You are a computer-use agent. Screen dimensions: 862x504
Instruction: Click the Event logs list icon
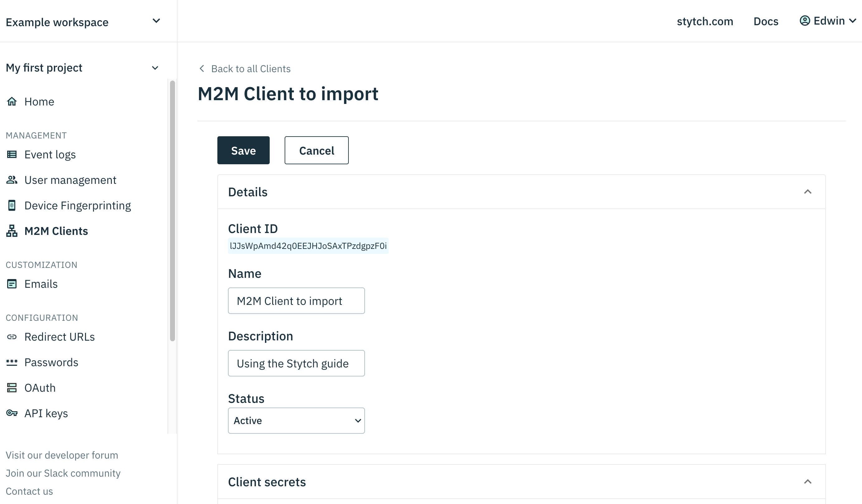[x=12, y=154]
